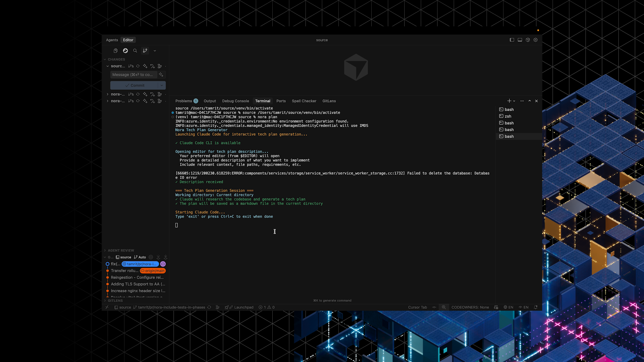644x362 pixels.
Task: Click the target icon in graph header
Action: [151, 257]
